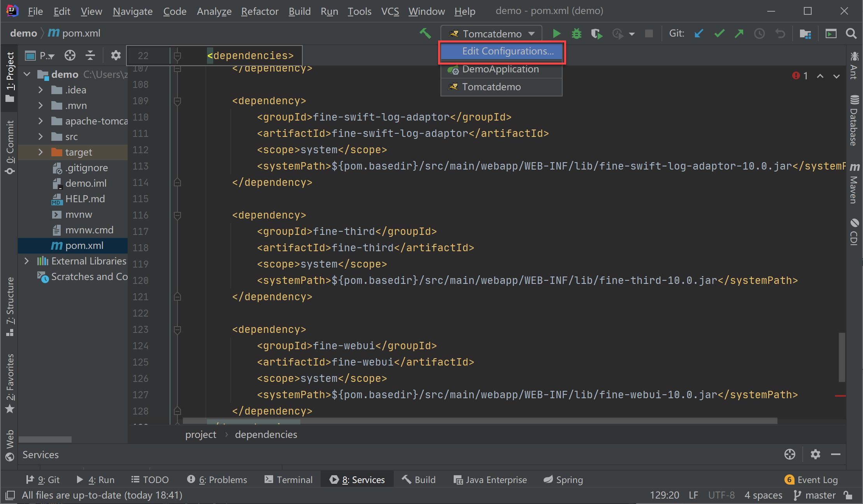Toggle read-only lock icon in status bar
The height and width of the screenshot is (504, 863).
[x=848, y=495]
